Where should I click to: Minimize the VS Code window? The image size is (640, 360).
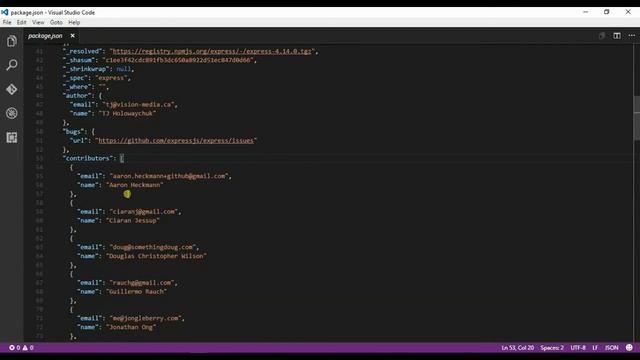pos(586,12)
